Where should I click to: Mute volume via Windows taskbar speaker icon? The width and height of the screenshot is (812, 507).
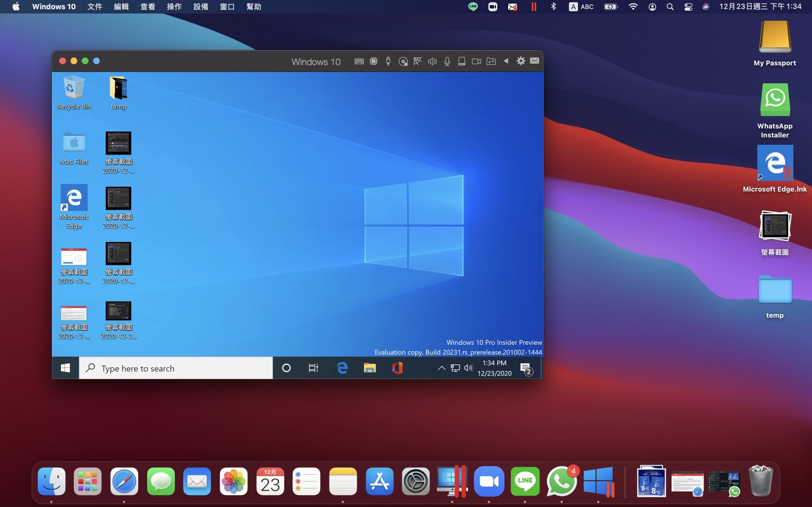tap(468, 368)
